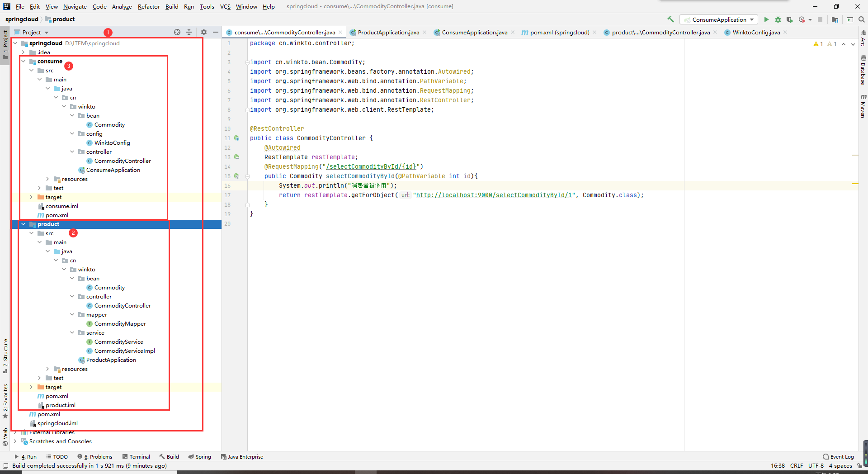Expand product resources folder
This screenshot has width=868, height=474.
coord(48,369)
